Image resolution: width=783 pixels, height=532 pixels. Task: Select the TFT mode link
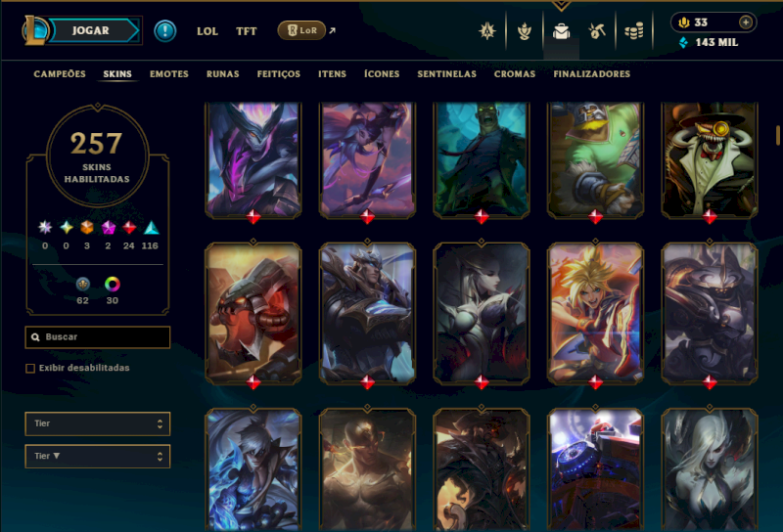(x=247, y=31)
